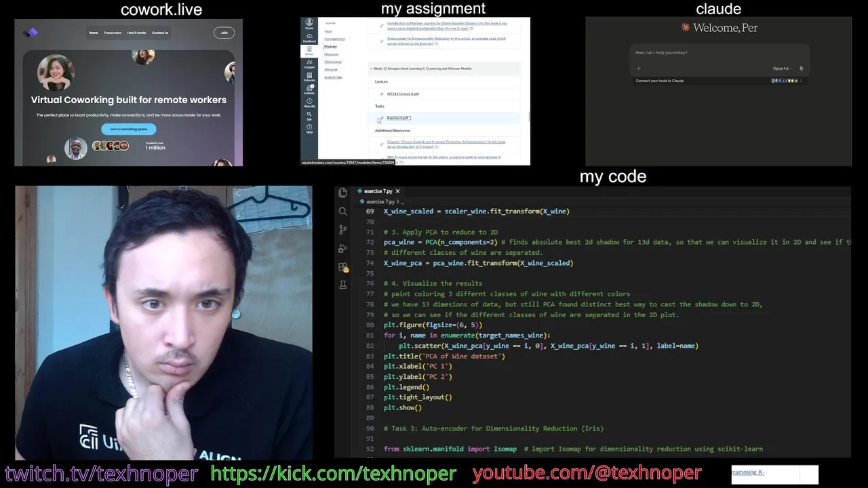The image size is (868, 488).
Task: Click line number 74 in editor gutter
Action: click(370, 263)
